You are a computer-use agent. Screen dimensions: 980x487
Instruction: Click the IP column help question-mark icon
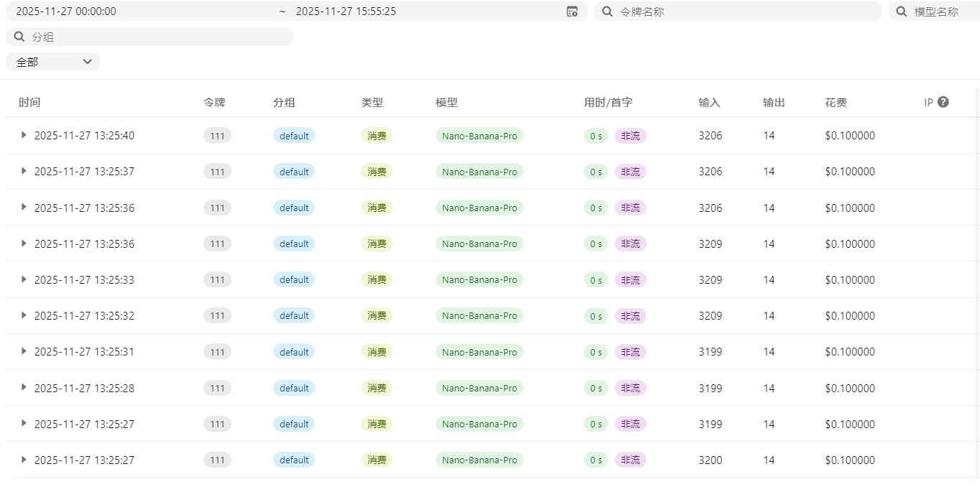(943, 102)
